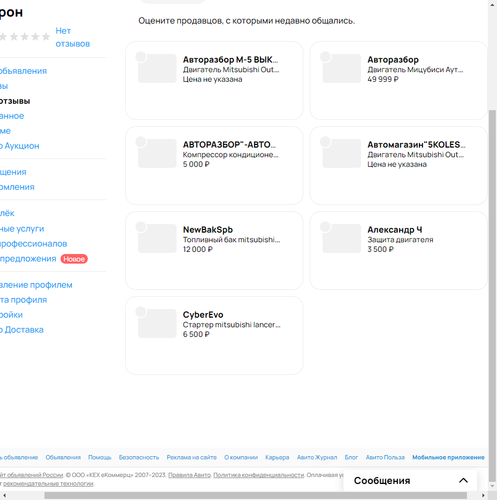The height and width of the screenshot is (500, 497).
Task: Click price text 6 500 ₽
Action: pos(196,334)
